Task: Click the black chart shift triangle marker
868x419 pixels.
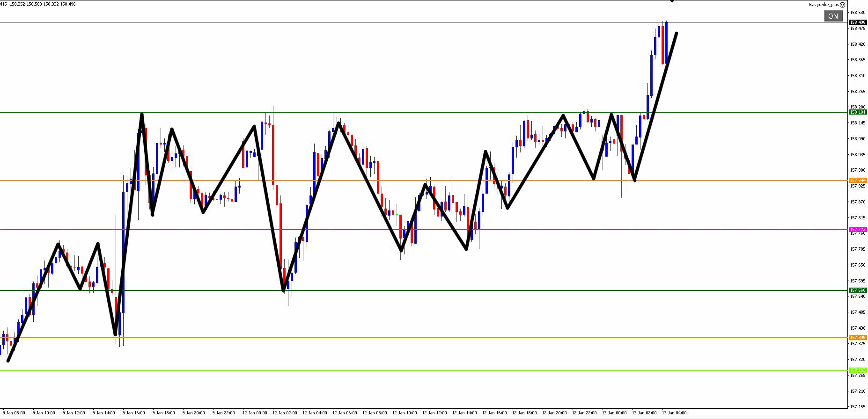Action: pos(672,1)
